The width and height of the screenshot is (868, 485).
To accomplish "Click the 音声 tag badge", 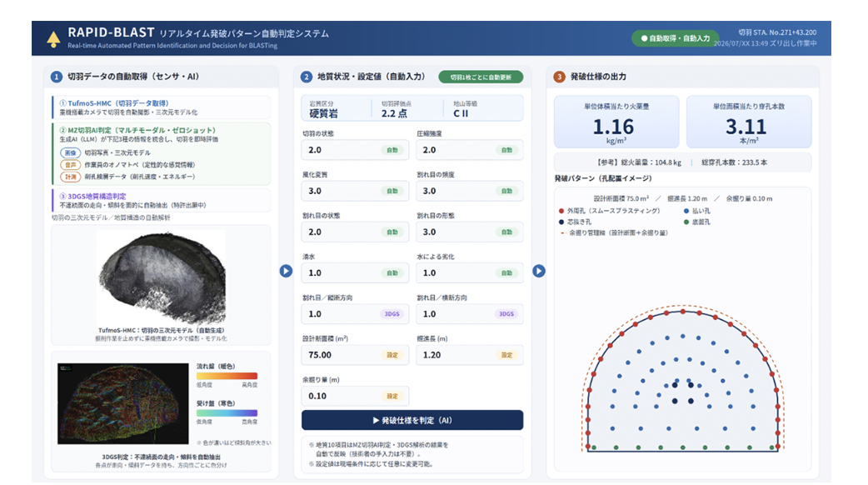I will [70, 165].
